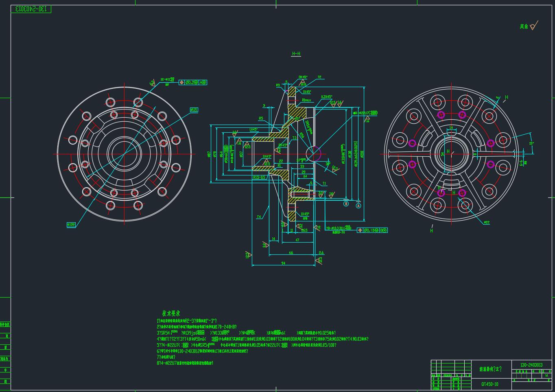Viewport: 555px width, 392px height.
Task: Click the Ø0.2 position tolerance frame
Action: [x=193, y=82]
